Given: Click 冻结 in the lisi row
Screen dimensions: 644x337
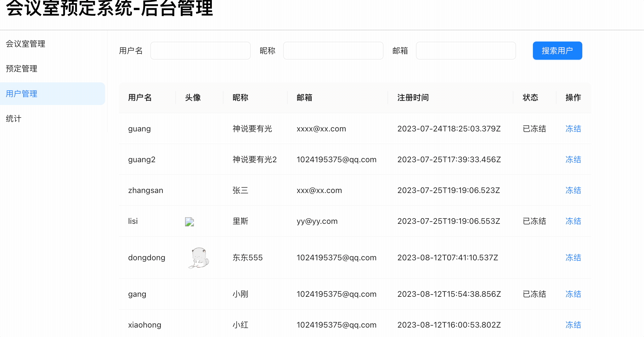Looking at the screenshot, I should point(573,221).
